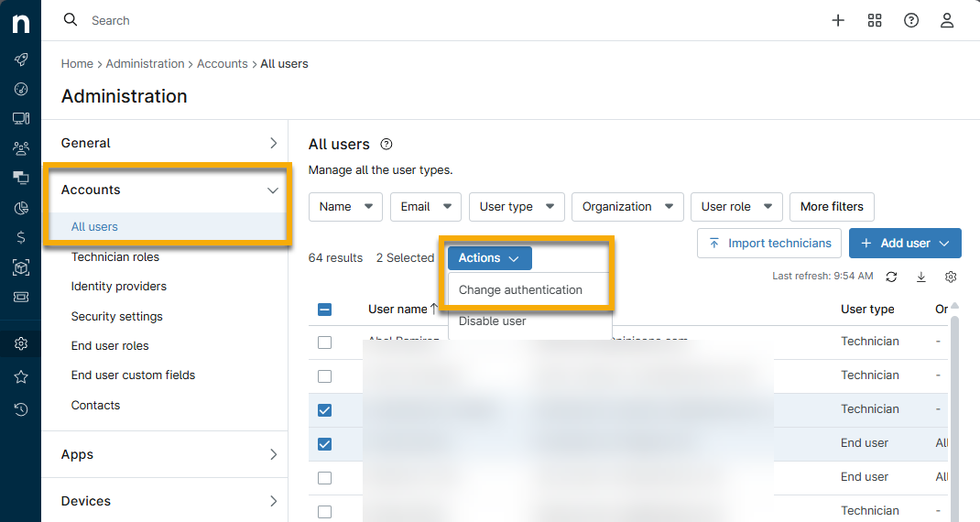Open Security settings in sidebar
Viewport: 980px width, 522px height.
[117, 316]
